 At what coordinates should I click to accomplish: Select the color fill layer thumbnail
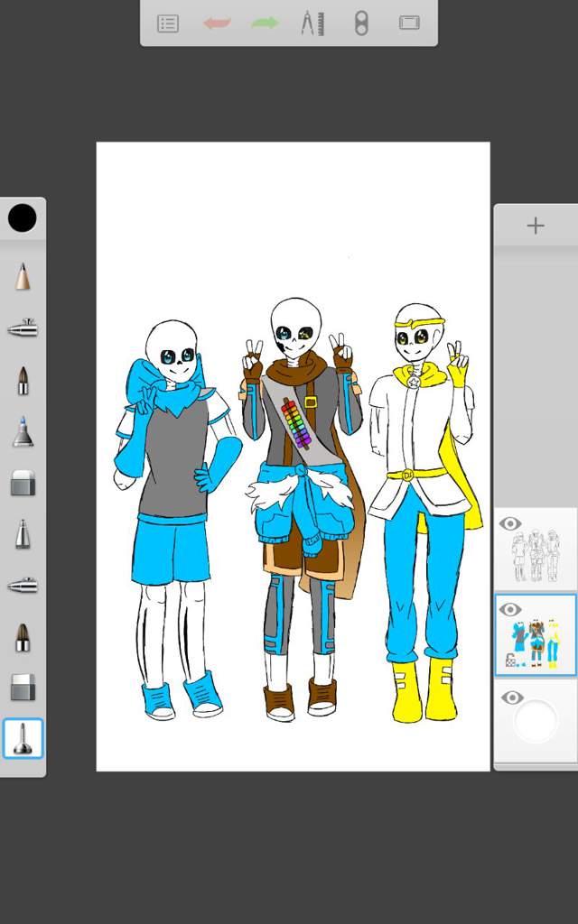[536, 635]
